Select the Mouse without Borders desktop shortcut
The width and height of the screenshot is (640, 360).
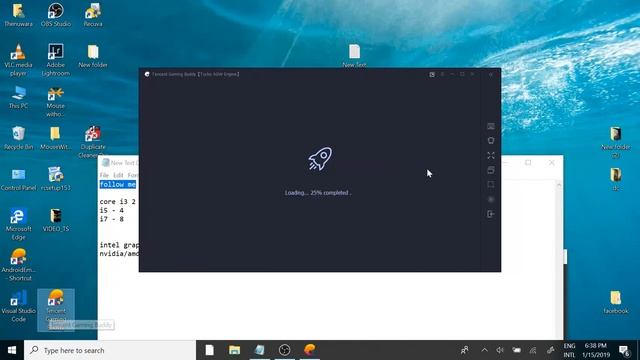pyautogui.click(x=56, y=102)
